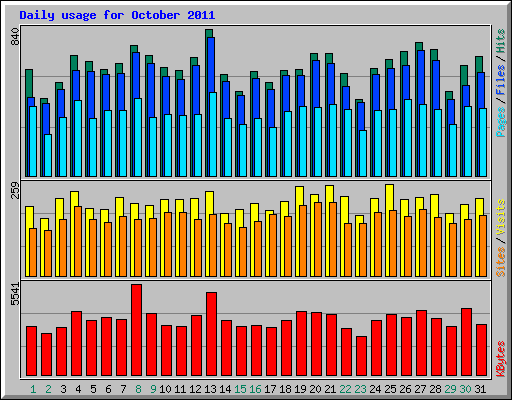
Task: Click the orange Sites bar for day 4
Action: click(78, 241)
